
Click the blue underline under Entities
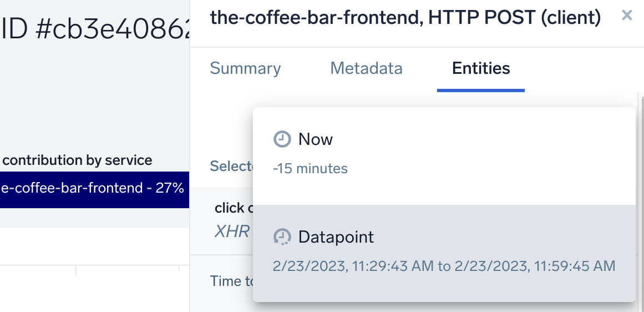pos(481,90)
